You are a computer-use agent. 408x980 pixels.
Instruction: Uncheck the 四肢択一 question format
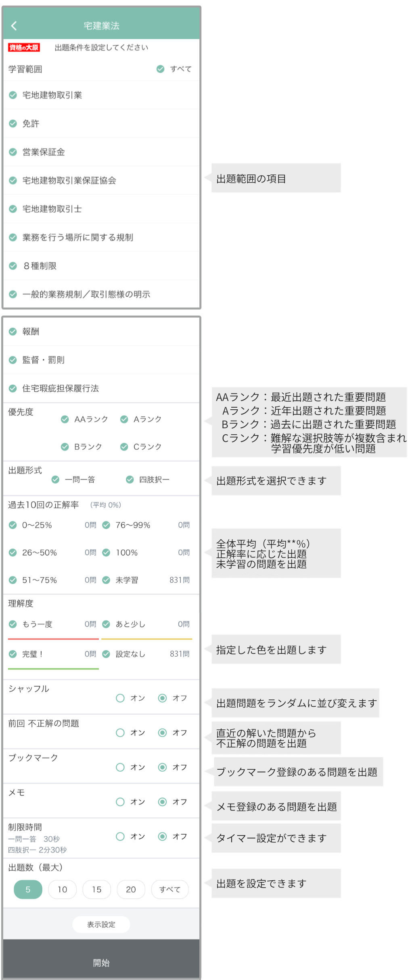click(130, 480)
